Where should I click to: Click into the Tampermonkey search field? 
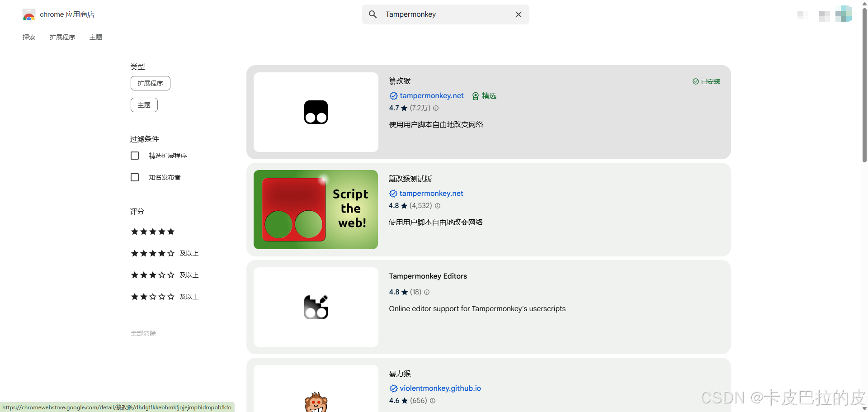445,14
